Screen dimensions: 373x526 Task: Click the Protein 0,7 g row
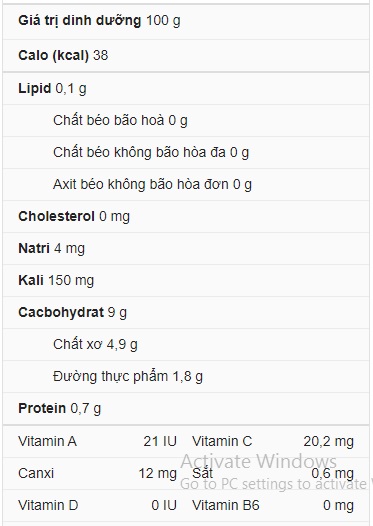186,408
